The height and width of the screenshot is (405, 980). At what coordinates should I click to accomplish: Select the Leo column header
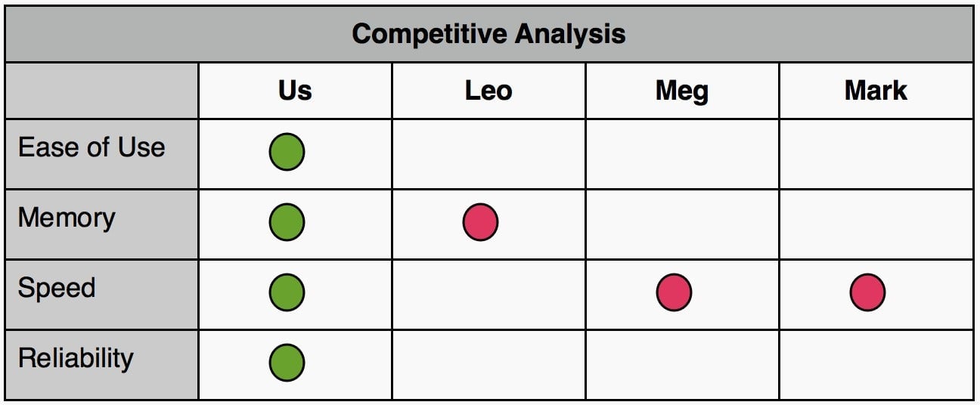click(488, 91)
